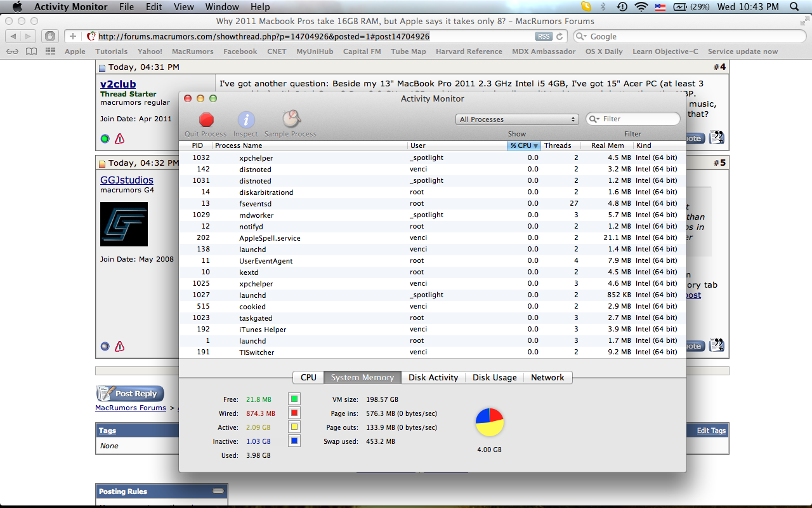Viewport: 812px width, 508px height.
Task: Click the memory usage pie chart
Action: click(x=488, y=422)
